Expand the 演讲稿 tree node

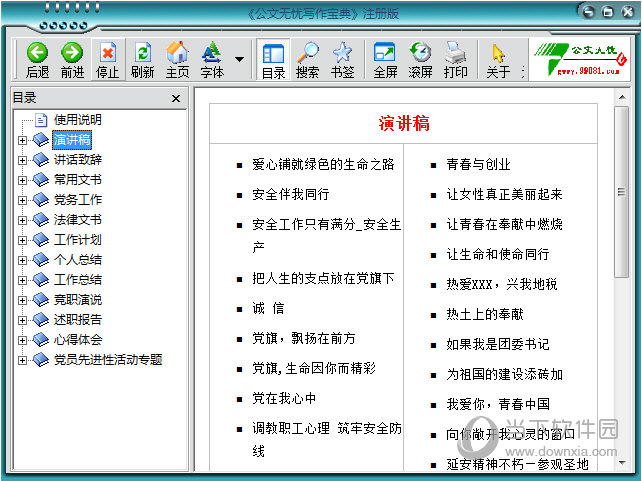tap(23, 140)
